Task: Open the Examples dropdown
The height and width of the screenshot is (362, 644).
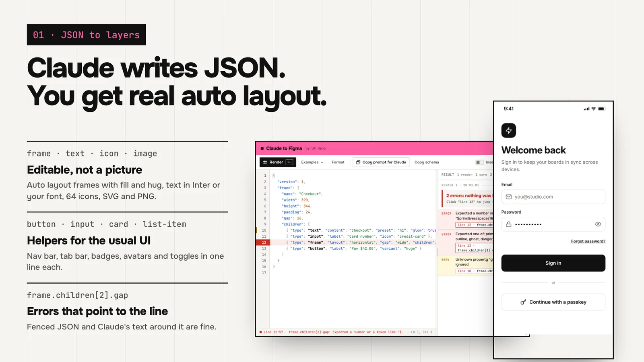Action: coord(312,162)
